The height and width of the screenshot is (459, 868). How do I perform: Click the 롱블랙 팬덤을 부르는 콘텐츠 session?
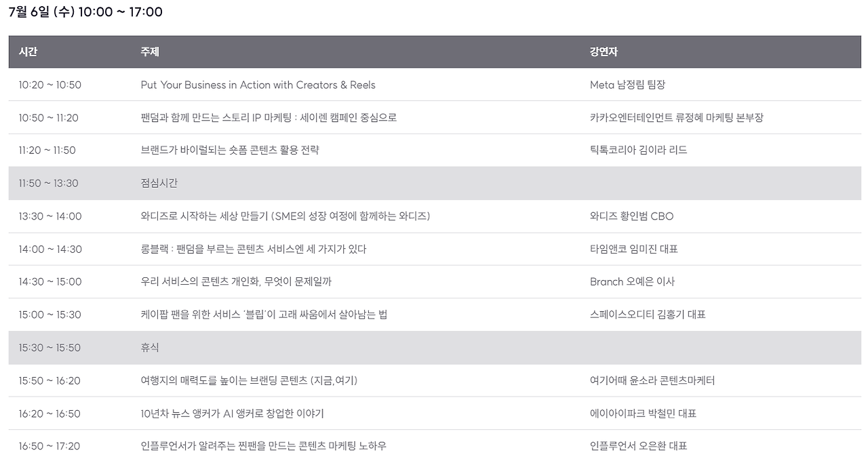tap(254, 249)
